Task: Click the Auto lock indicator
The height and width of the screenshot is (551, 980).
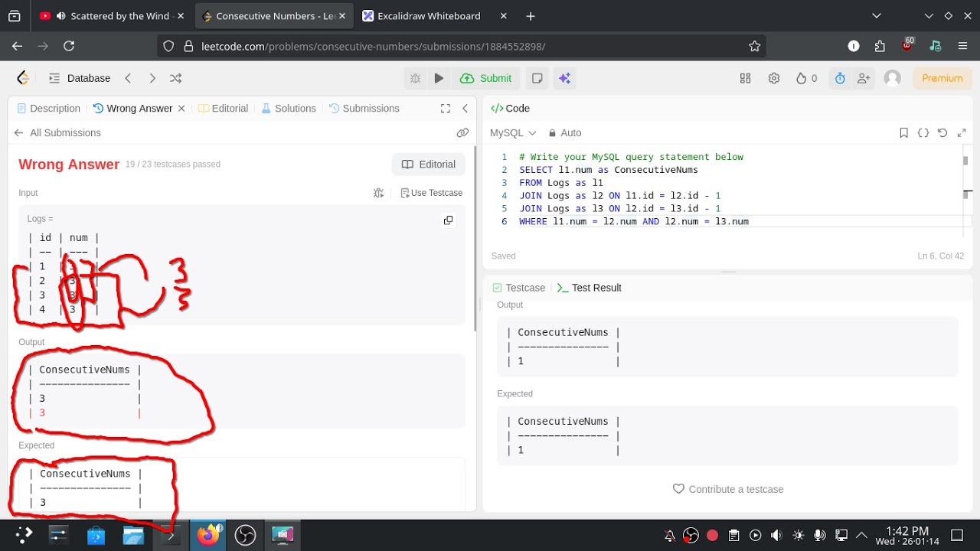Action: 563,132
